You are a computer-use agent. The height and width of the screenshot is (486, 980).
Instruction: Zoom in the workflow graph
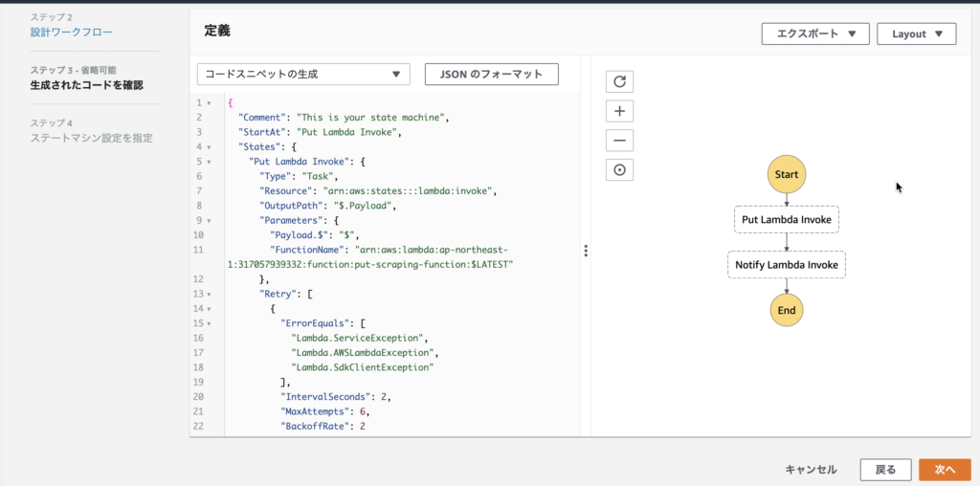tap(619, 111)
